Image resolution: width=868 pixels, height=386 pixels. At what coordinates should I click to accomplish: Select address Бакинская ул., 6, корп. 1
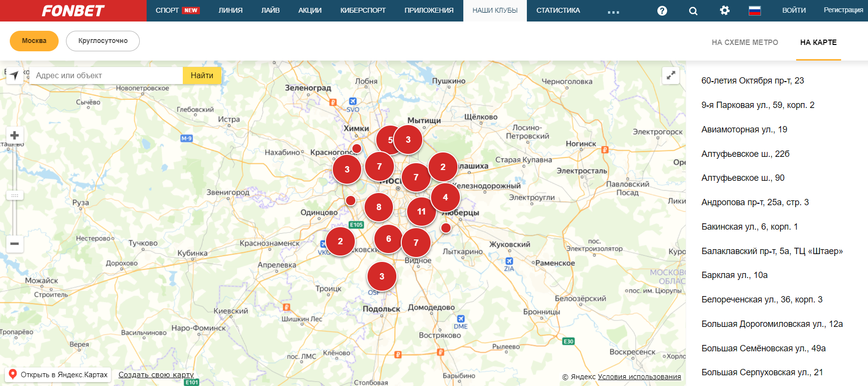coord(749,227)
